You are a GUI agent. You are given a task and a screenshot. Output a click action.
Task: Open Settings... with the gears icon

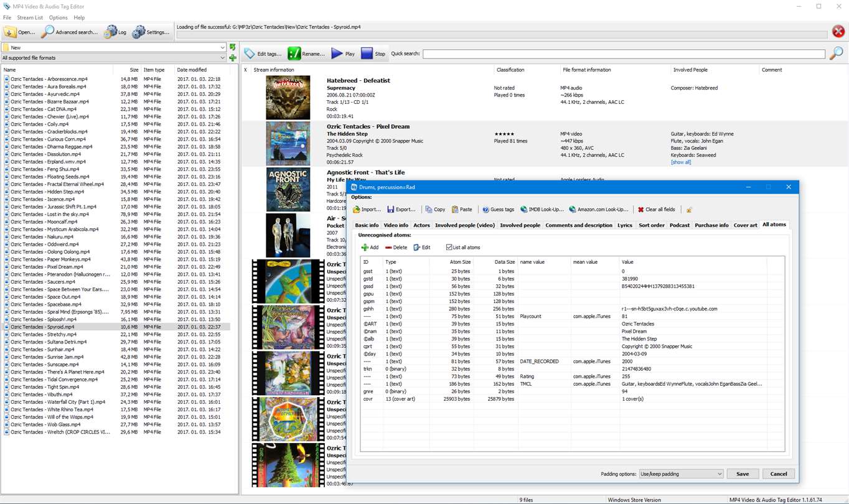151,32
